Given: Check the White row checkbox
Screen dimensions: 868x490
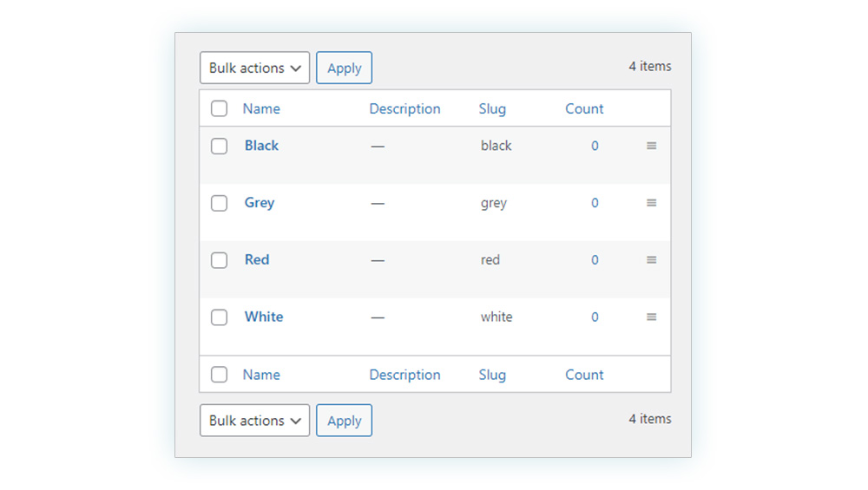Looking at the screenshot, I should click(220, 317).
